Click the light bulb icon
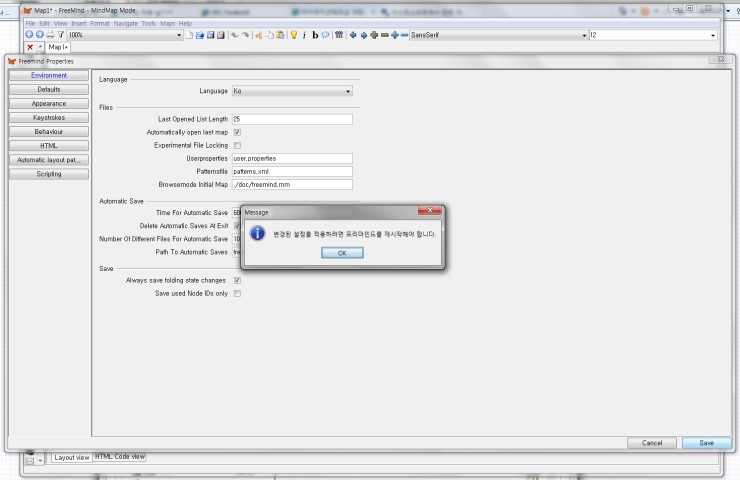740x480 pixels. pos(293,35)
